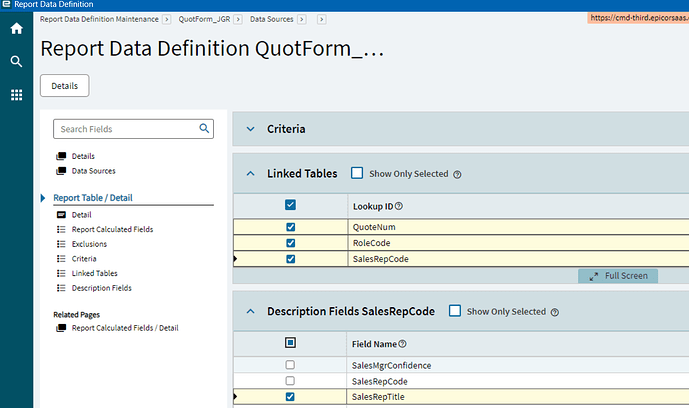This screenshot has width=689, height=408.
Task: Click the list icon beside Description Fields
Action: [x=61, y=288]
